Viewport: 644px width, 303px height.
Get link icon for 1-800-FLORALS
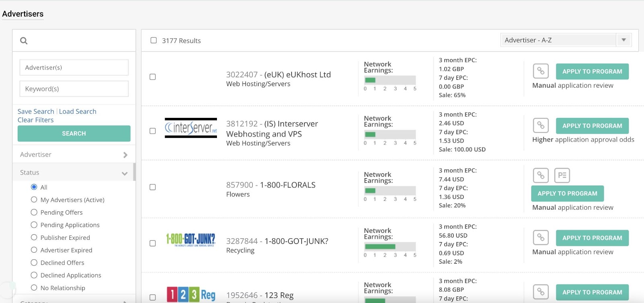[x=541, y=175]
